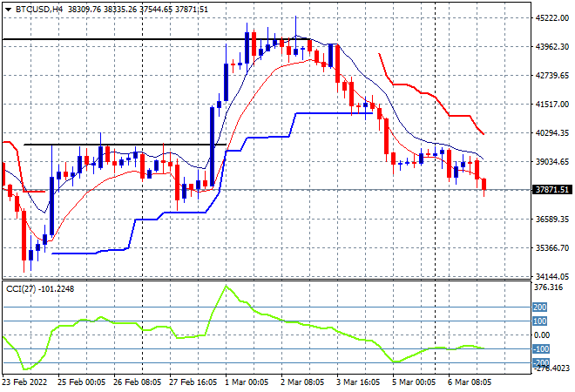Click the CCI 200 level marker

(x=539, y=307)
